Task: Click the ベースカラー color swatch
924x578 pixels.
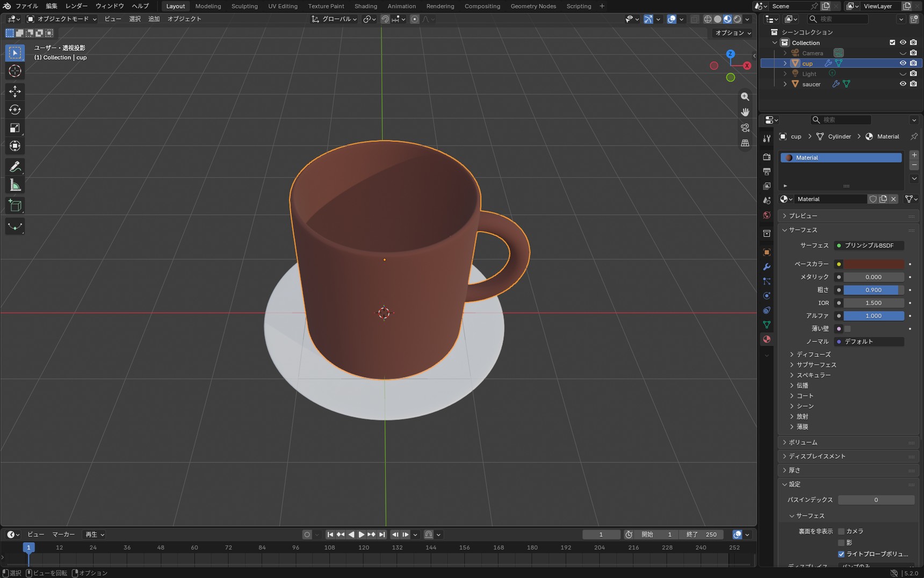Action: click(x=874, y=264)
